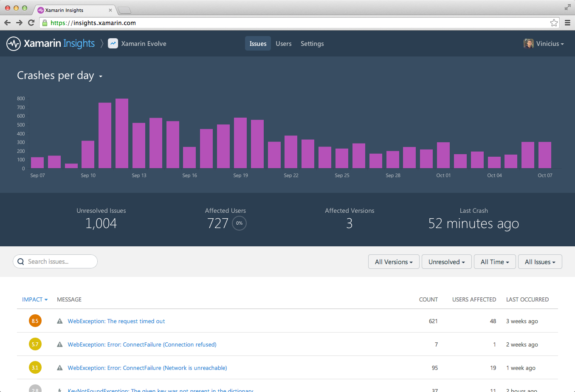Bookmark page with the star icon
Viewport: 575px width, 392px height.
click(554, 23)
